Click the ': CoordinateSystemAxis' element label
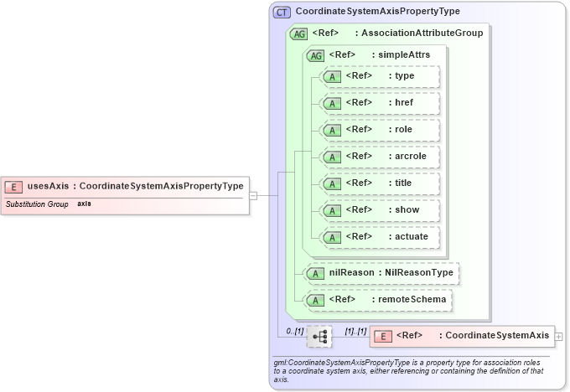Screen dimensions: 570x392 click(x=494, y=335)
